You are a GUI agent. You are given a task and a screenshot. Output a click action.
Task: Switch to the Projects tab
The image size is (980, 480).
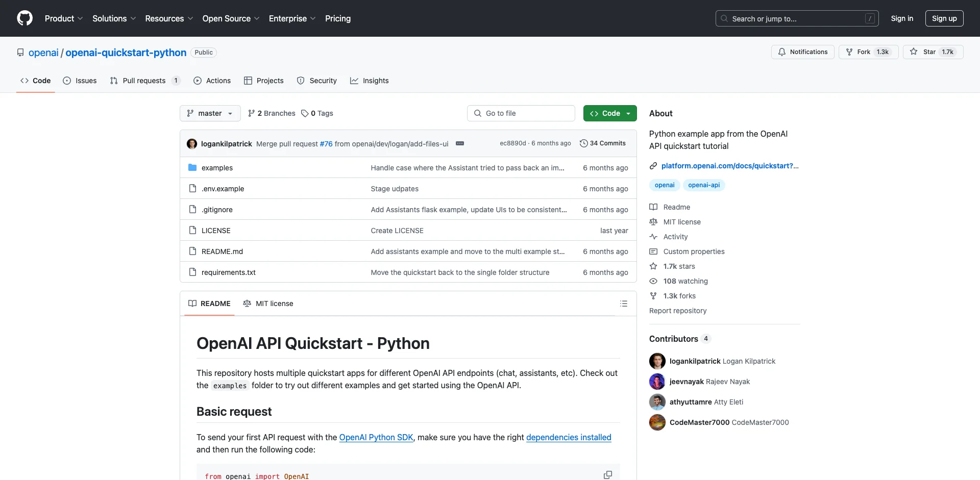point(263,81)
